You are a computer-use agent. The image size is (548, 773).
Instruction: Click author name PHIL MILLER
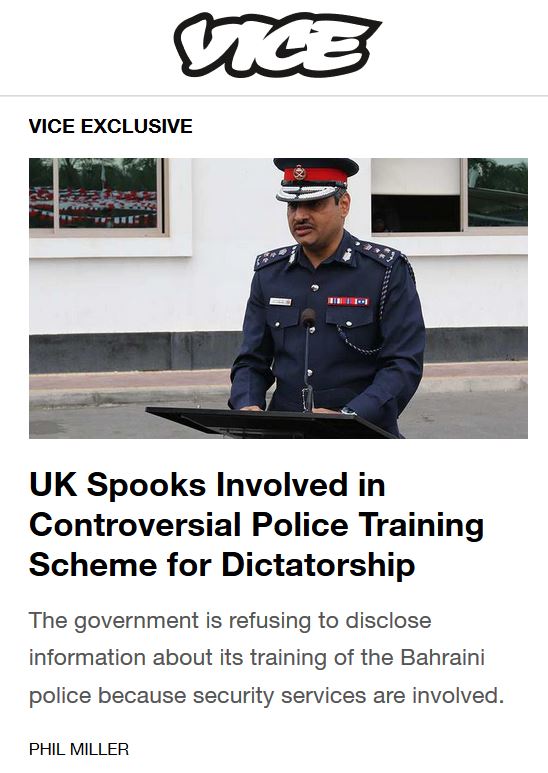click(x=79, y=749)
